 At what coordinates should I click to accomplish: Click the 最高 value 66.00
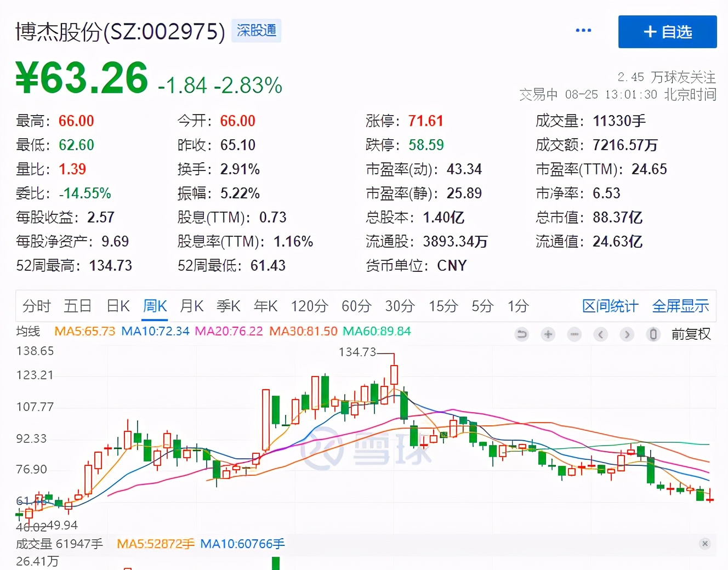tap(76, 121)
